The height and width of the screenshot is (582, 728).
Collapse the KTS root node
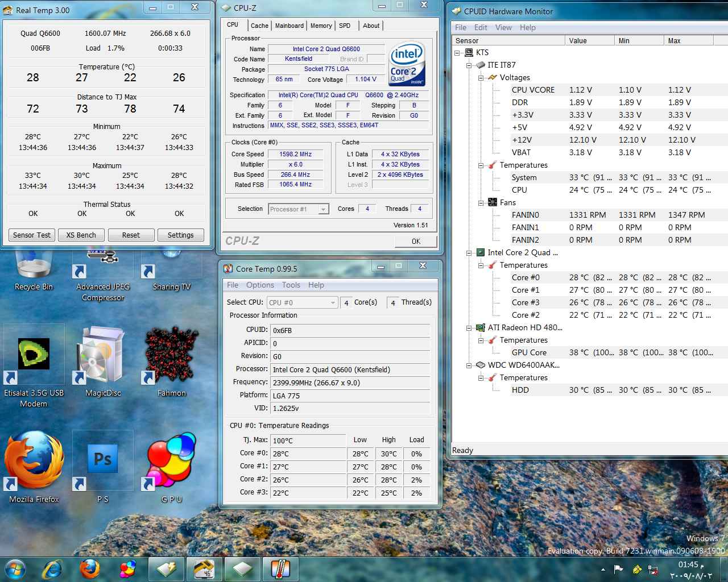point(457,53)
